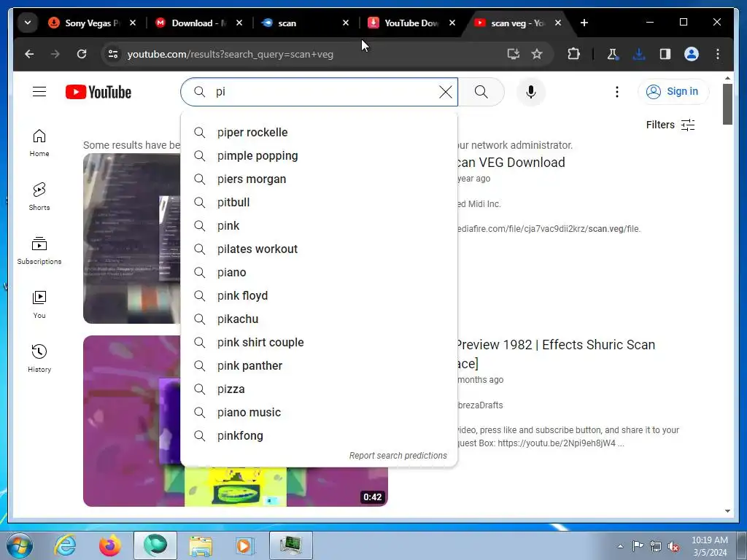Open Chrome three-dot menu
This screenshot has width=747, height=560.
pos(718,54)
